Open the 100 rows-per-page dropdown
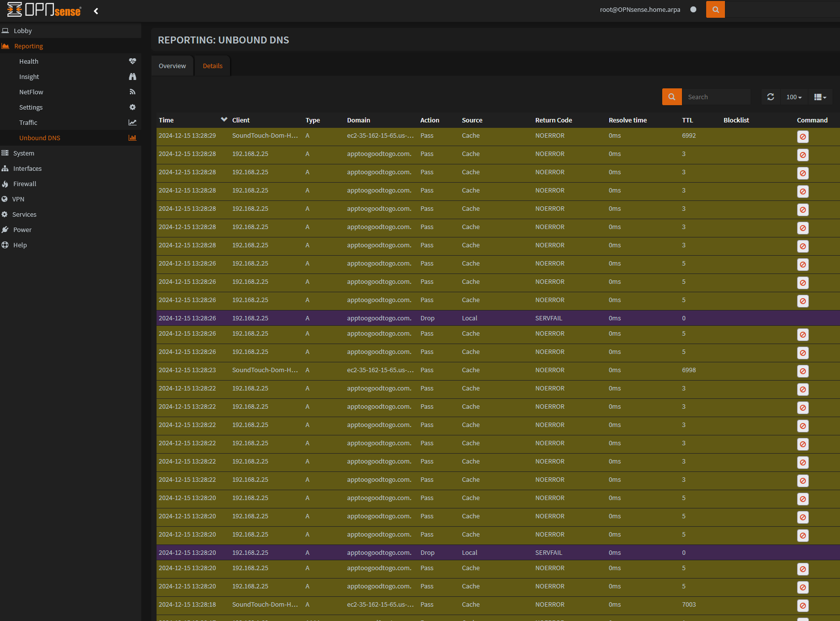Screen dimensions: 840x621 (x=794, y=97)
